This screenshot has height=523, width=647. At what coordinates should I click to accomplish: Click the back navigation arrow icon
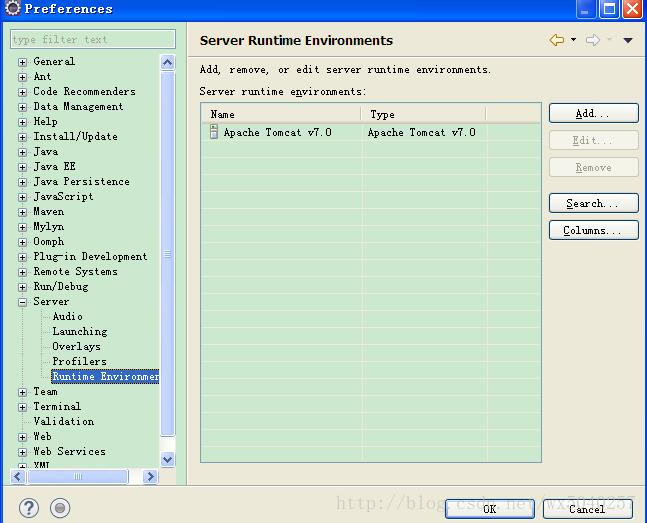pos(557,40)
